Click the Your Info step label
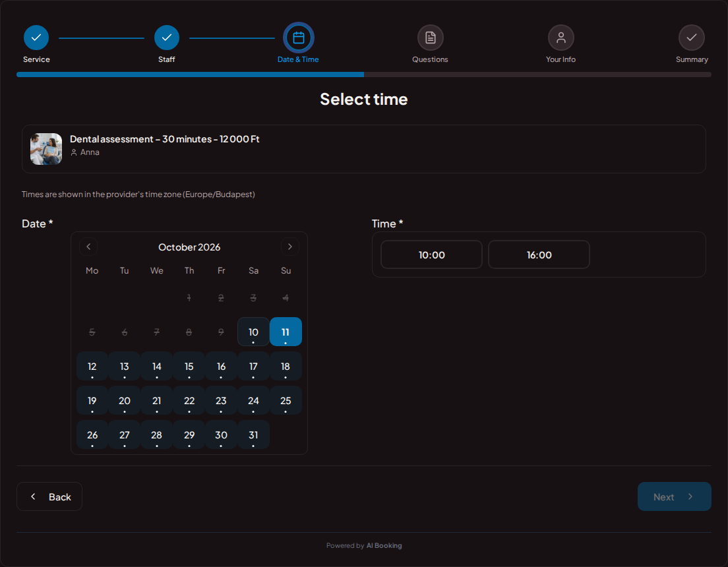Viewport: 728px width, 567px height. (561, 59)
